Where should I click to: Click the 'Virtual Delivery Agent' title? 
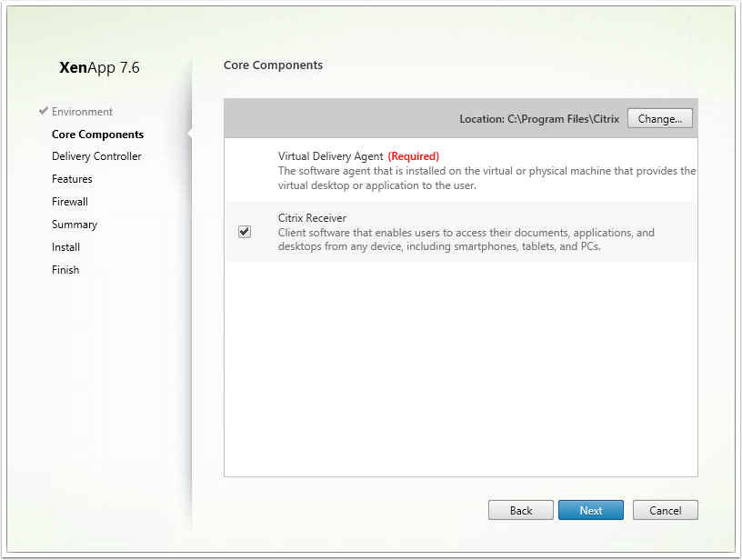(330, 156)
